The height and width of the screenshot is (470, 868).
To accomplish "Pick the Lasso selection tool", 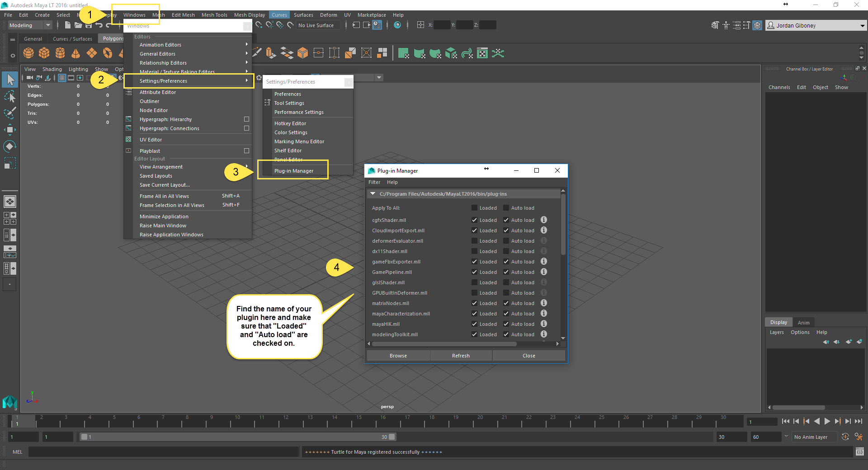I will 10,96.
